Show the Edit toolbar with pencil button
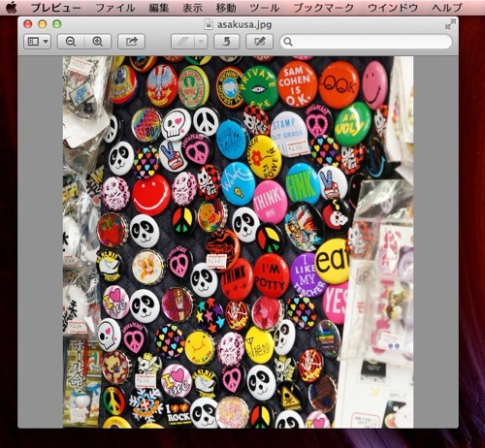This screenshot has height=448, width=485. [259, 42]
